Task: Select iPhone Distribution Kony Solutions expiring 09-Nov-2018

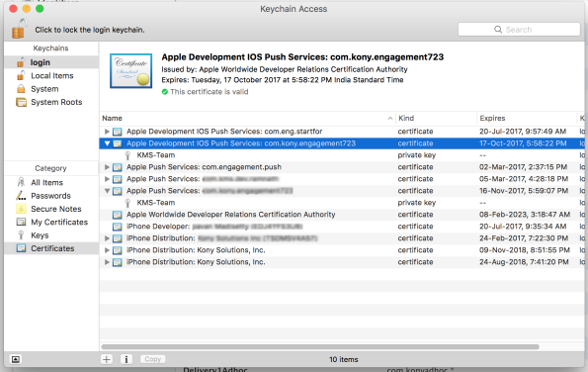Action: (x=342, y=250)
